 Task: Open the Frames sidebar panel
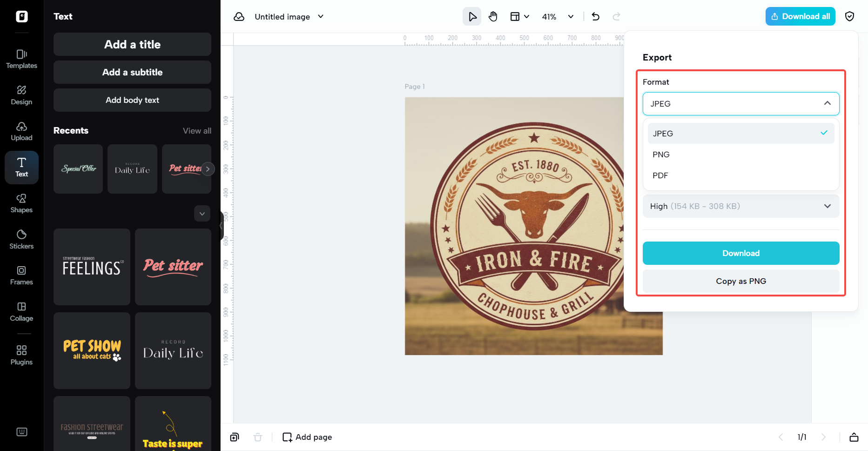(x=21, y=276)
